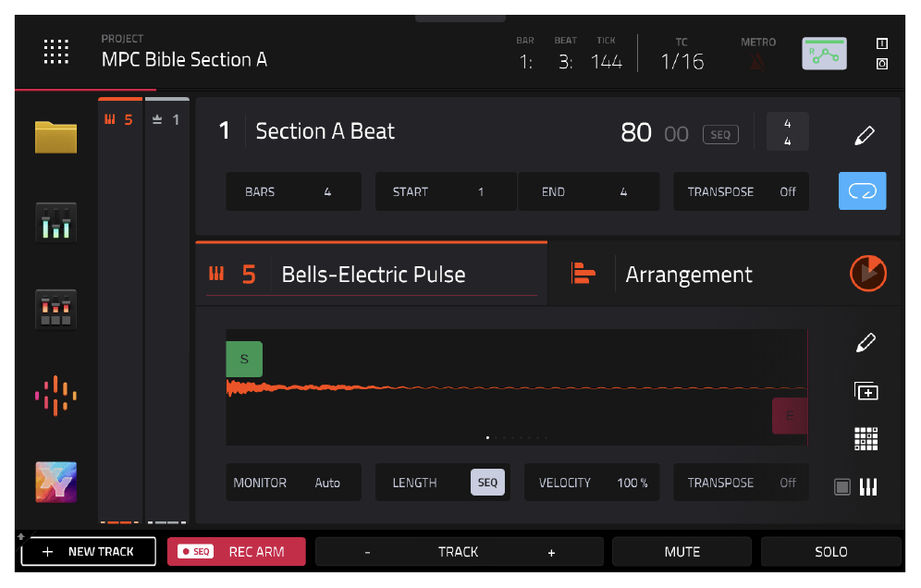921x588 pixels.
Task: Open the track TRANSPOSE Off field
Action: 741,483
